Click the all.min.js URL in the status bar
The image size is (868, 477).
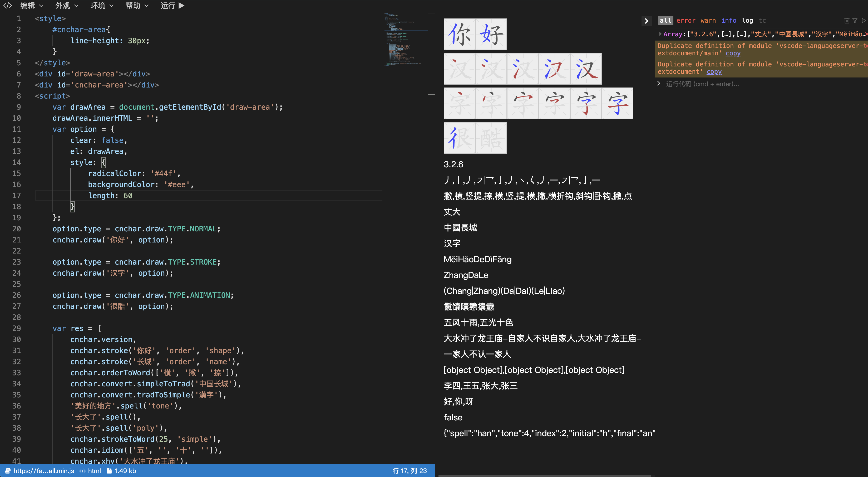point(43,471)
